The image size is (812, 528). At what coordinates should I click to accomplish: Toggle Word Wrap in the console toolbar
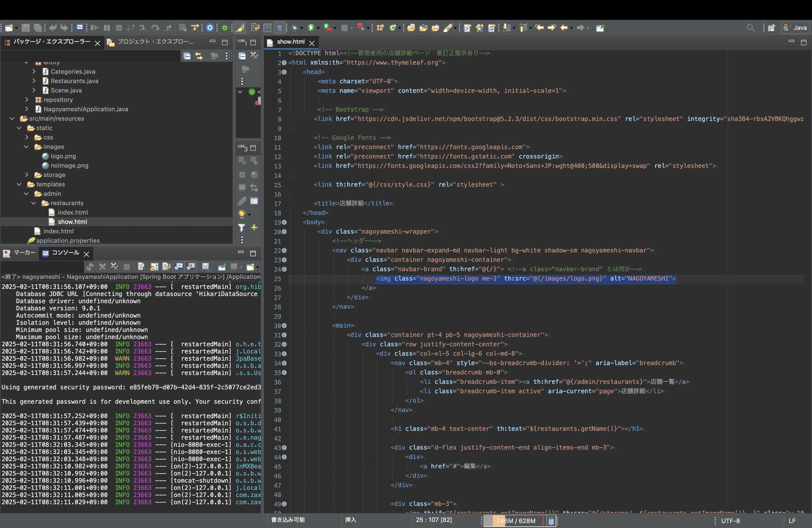167,266
